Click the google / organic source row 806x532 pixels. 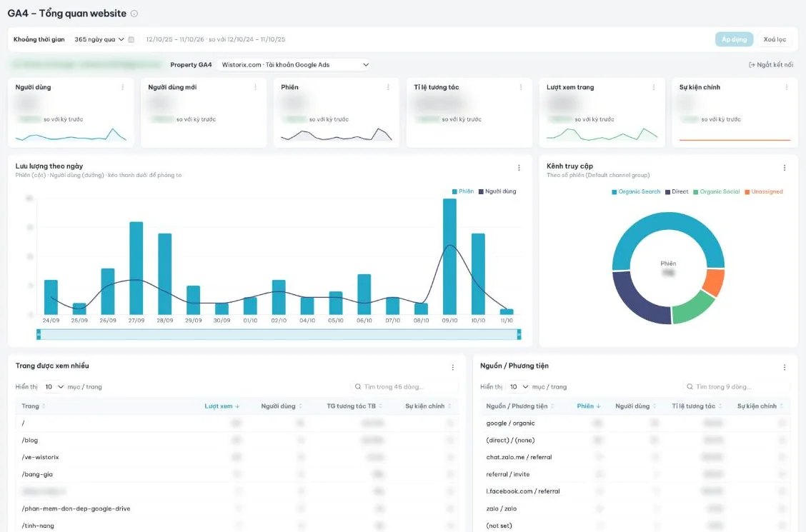point(635,423)
